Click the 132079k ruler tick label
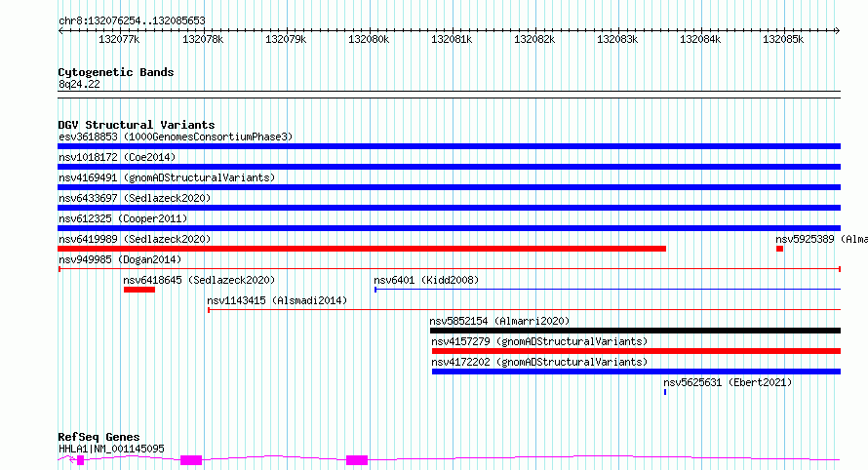This screenshot has width=868, height=470. 286,40
